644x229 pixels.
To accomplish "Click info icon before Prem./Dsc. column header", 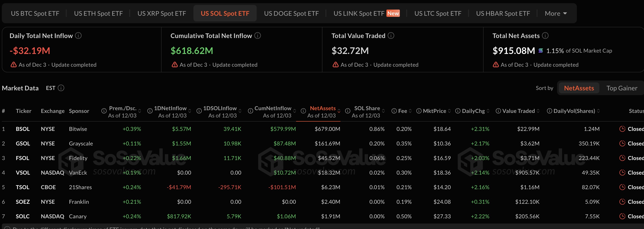I will click(x=104, y=111).
